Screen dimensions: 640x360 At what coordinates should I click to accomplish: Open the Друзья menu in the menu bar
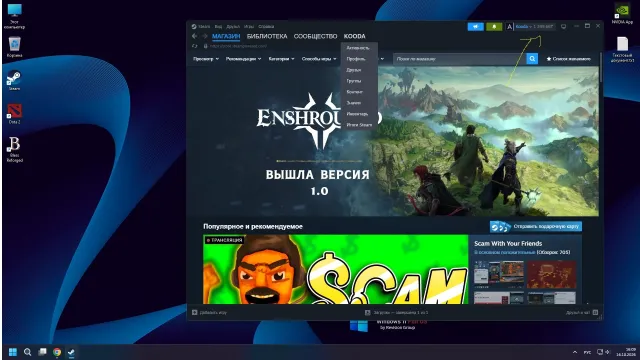(233, 27)
